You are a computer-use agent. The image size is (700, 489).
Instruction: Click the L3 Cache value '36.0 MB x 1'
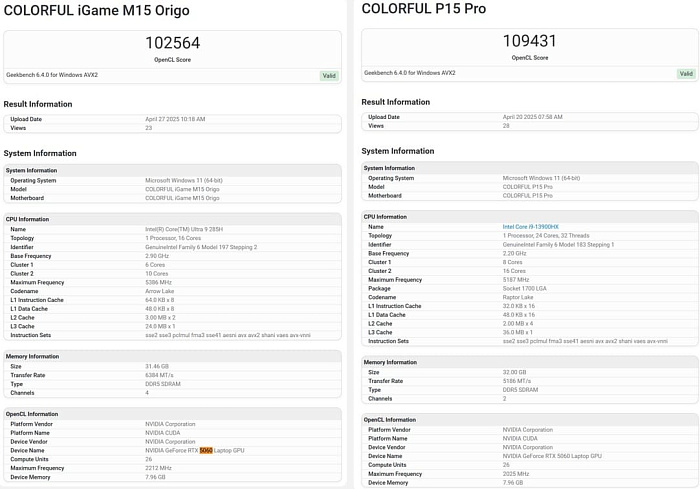coord(518,333)
